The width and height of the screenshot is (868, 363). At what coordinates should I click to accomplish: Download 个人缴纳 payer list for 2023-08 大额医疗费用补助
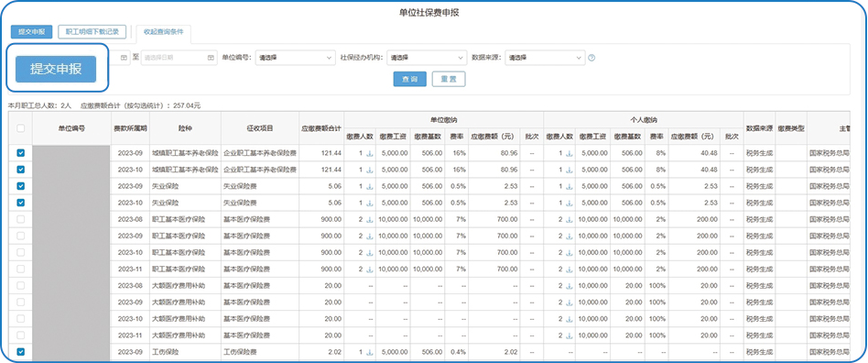pyautogui.click(x=570, y=286)
